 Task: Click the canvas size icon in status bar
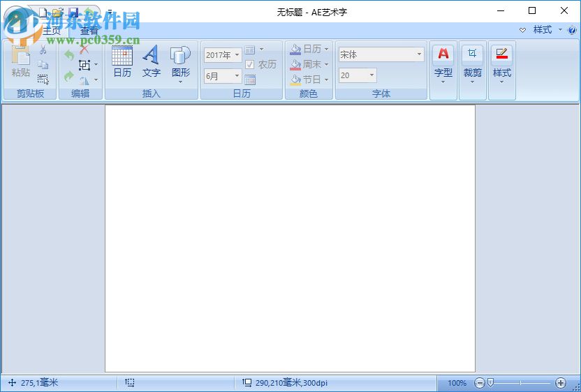[247, 382]
